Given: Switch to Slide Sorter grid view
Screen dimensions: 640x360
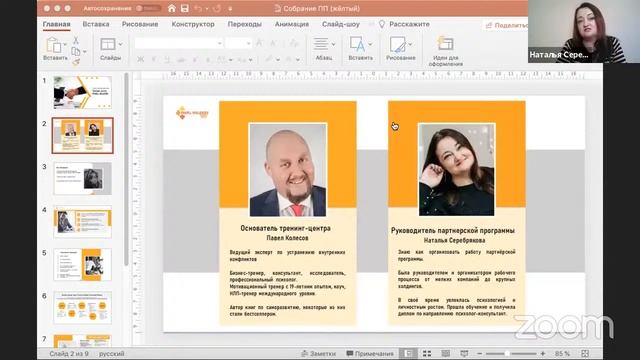Looking at the screenshot, I should pos(427,353).
